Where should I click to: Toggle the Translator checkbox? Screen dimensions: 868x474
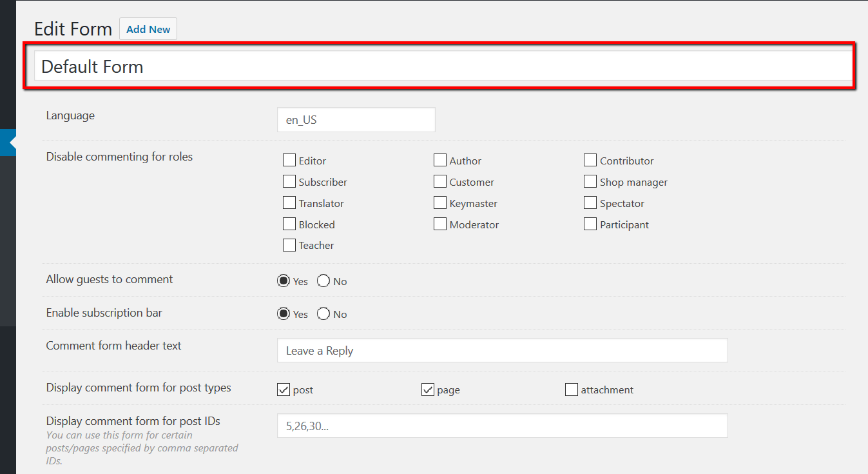(x=289, y=203)
